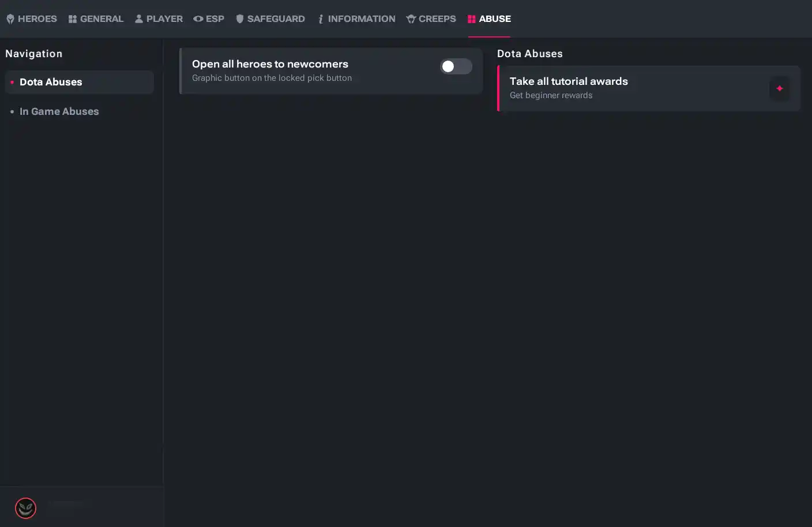Toggle Open all heroes to newcomers switch
Image resolution: width=812 pixels, height=527 pixels.
click(456, 66)
